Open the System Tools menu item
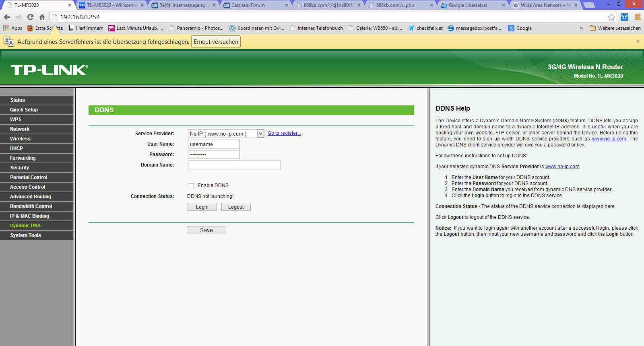 (37, 235)
